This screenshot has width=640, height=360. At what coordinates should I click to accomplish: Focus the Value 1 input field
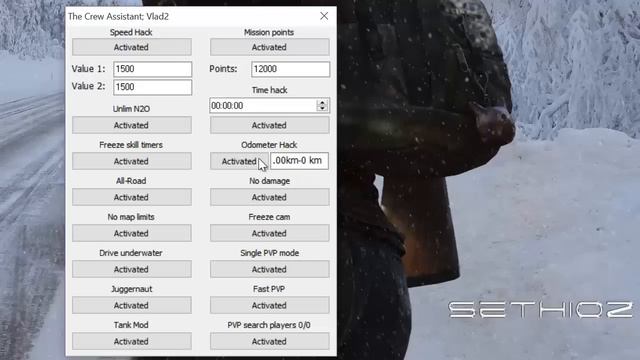point(153,69)
